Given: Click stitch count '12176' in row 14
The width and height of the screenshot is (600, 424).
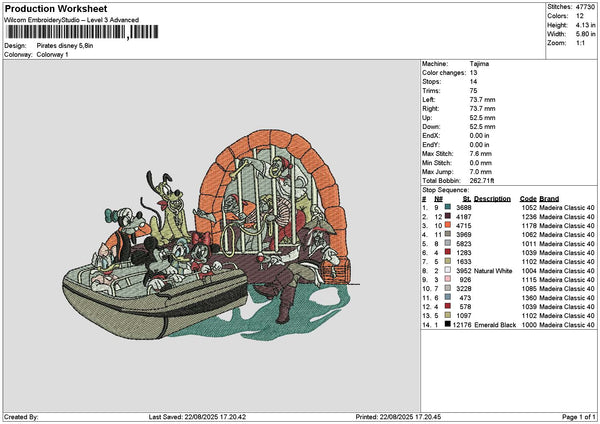Looking at the screenshot, I should tap(462, 325).
